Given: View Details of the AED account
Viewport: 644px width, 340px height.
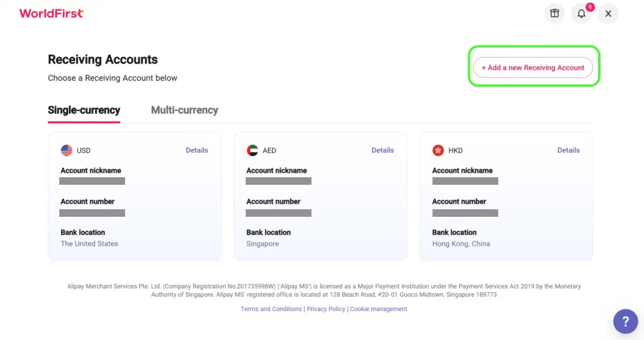Looking at the screenshot, I should coord(382,150).
